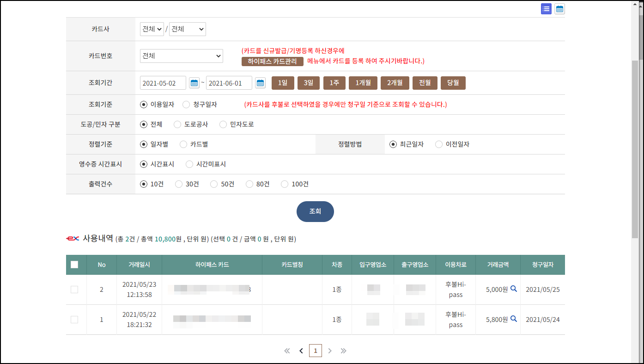View details magnifier for 5,000원 transaction
The height and width of the screenshot is (364, 644).
(x=513, y=289)
